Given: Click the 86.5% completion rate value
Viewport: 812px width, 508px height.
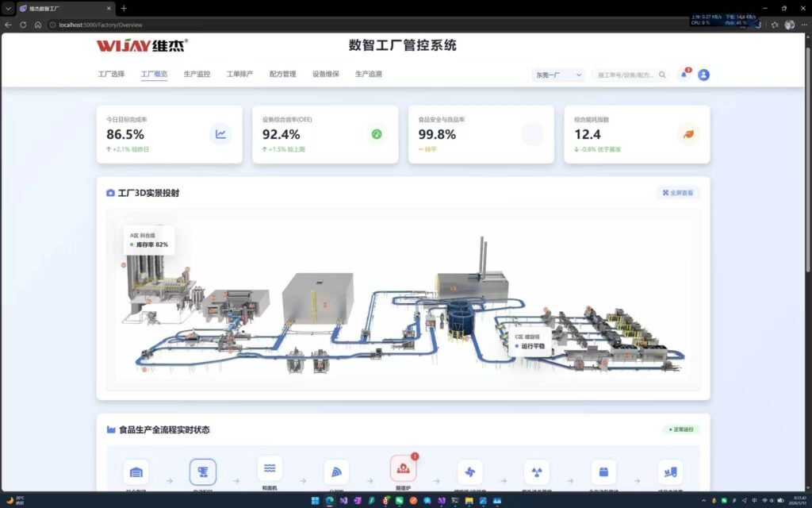Looking at the screenshot, I should pyautogui.click(x=125, y=134).
